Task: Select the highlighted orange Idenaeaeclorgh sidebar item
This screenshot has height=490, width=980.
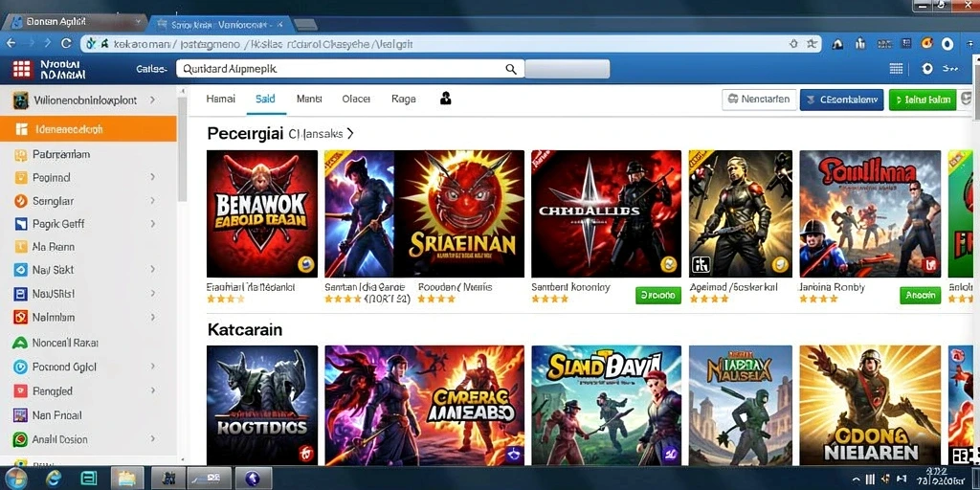Action: pos(88,129)
